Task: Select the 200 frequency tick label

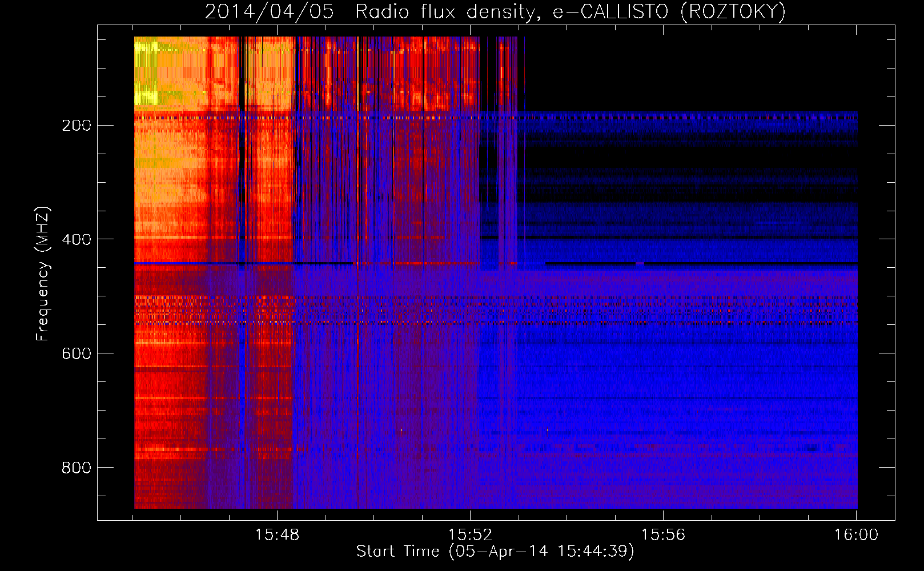Action: 77,126
